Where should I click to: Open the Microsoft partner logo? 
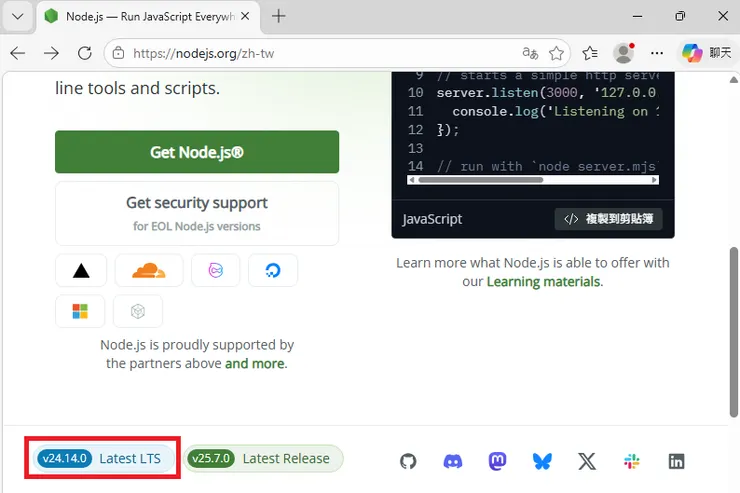(80, 311)
